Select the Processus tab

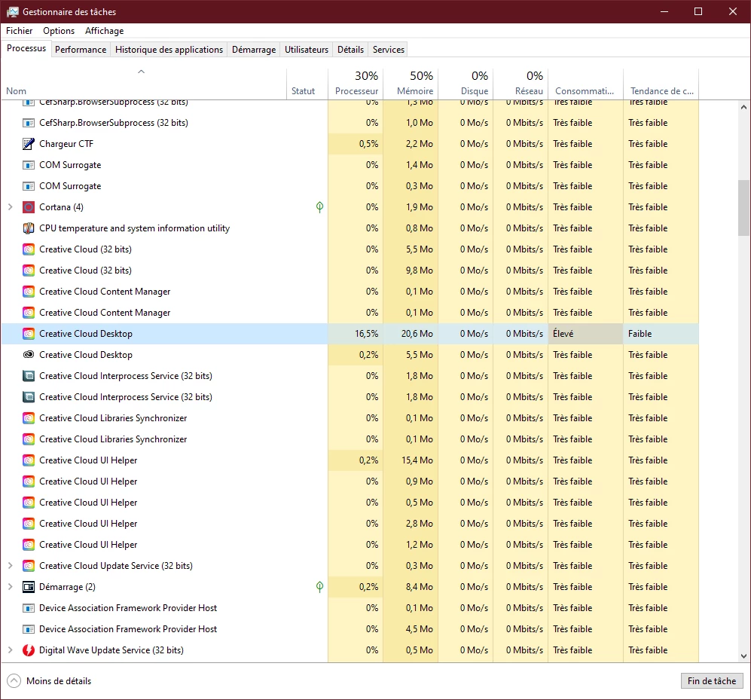point(26,48)
